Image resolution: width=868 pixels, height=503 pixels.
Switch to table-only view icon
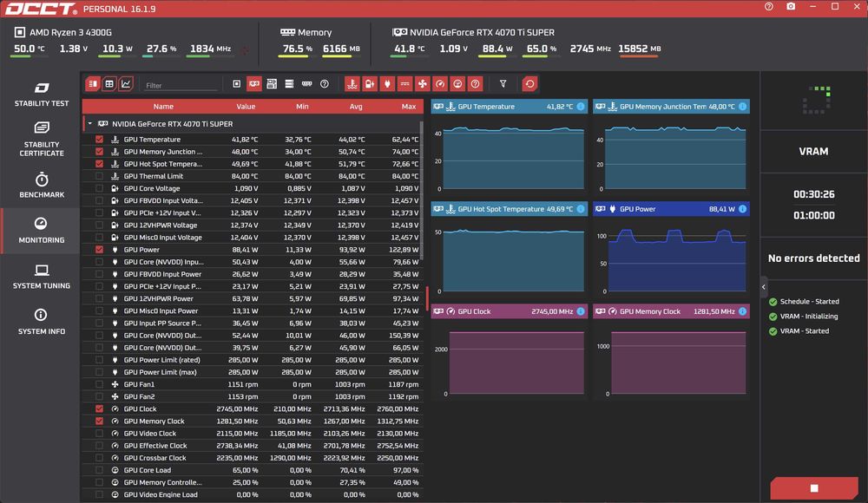tap(109, 84)
